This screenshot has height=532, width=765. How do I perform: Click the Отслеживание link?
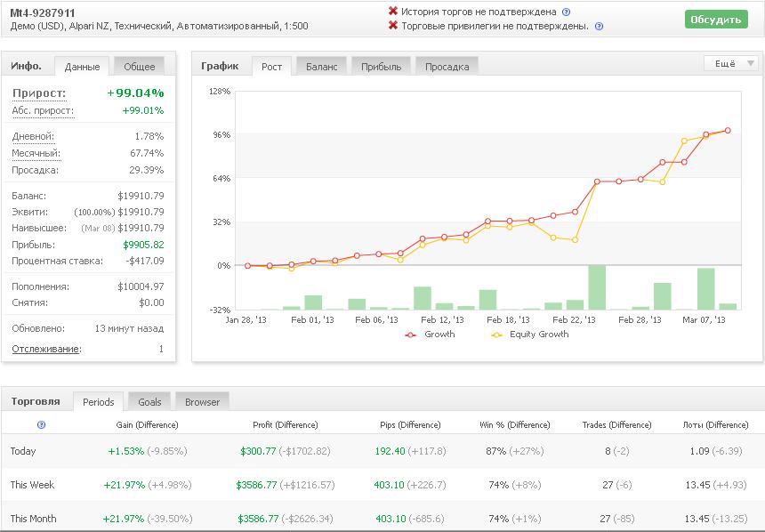(47, 349)
